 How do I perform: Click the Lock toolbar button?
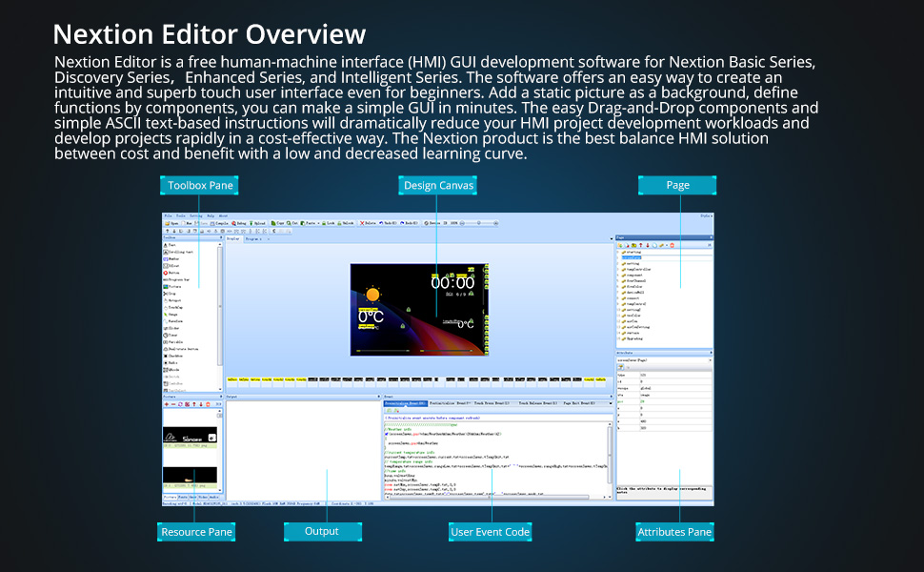[328, 223]
